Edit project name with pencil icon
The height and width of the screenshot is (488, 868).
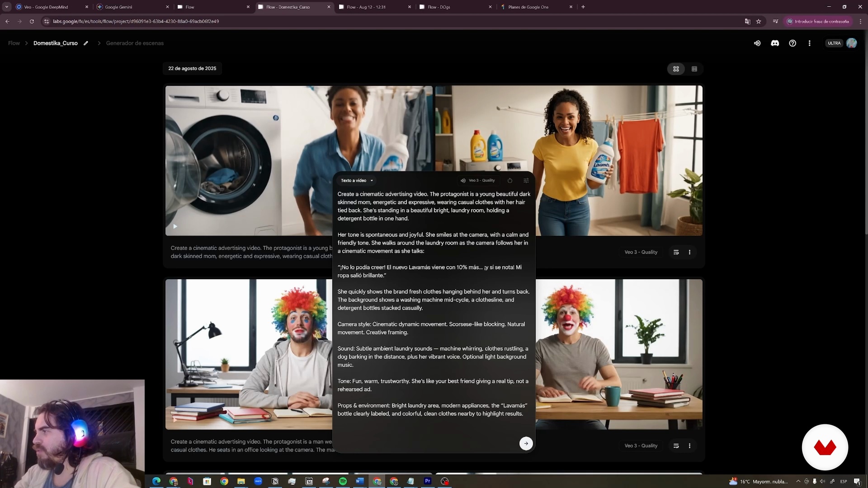[x=86, y=43]
